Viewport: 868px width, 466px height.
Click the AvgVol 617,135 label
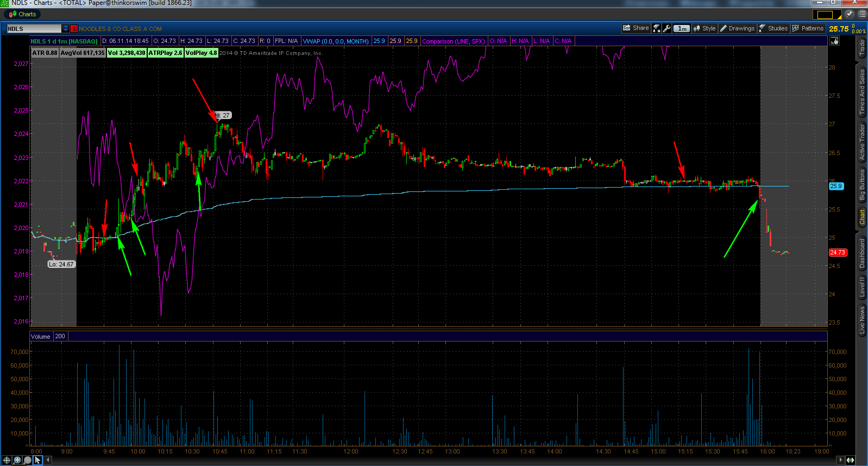(x=83, y=53)
